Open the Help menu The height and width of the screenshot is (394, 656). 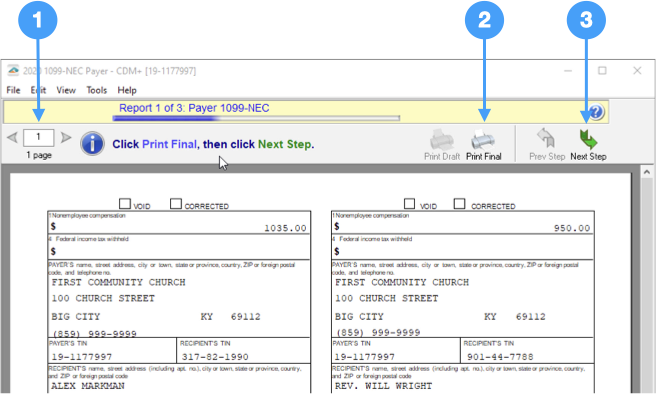pyautogui.click(x=127, y=90)
